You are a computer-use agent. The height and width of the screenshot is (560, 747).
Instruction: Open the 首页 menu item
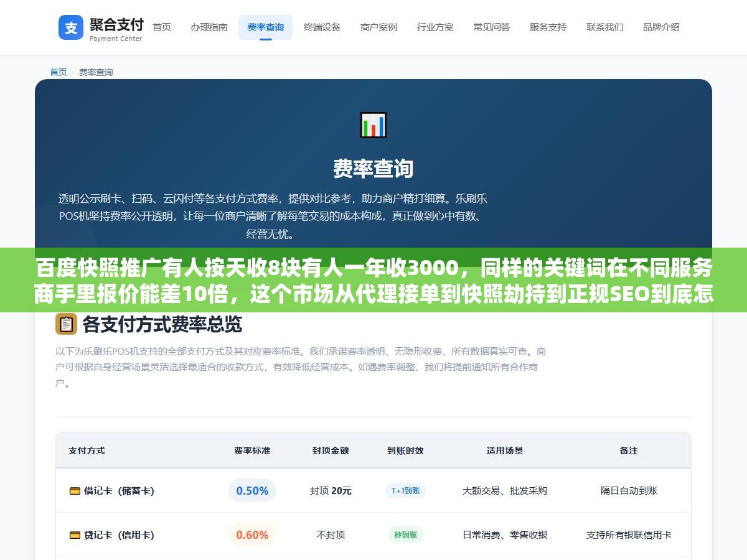click(x=162, y=27)
